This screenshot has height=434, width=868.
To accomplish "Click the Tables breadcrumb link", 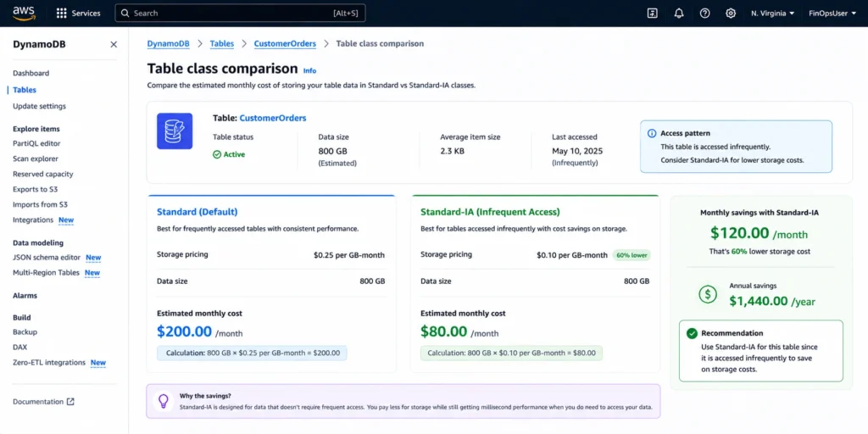I will (221, 44).
